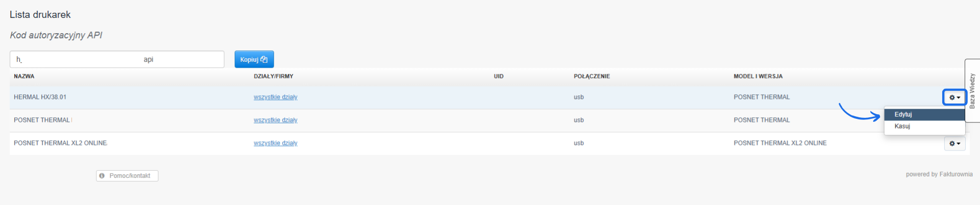Open the Baza Wiedzy side tab
Viewport: 980px width, 205px height.
click(972, 91)
